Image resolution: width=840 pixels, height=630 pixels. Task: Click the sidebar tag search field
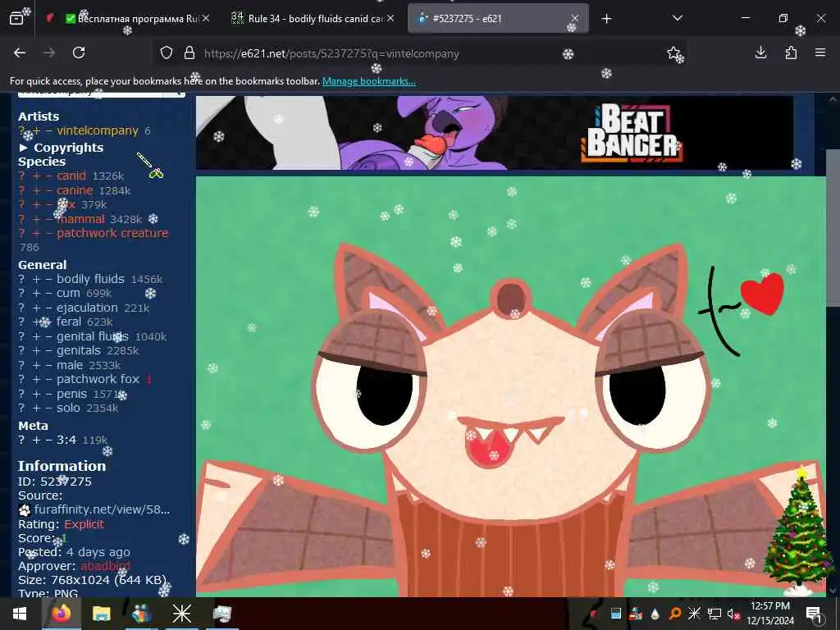pyautogui.click(x=90, y=94)
